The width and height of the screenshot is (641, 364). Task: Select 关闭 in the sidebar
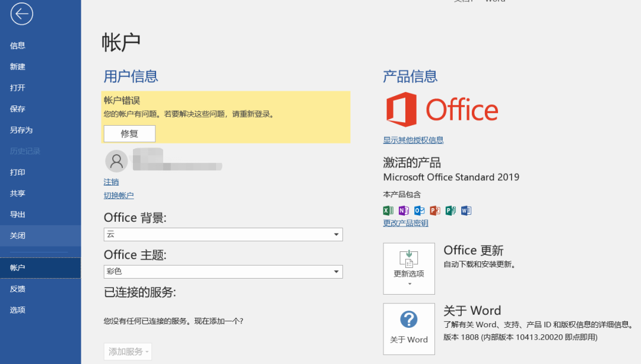point(40,236)
